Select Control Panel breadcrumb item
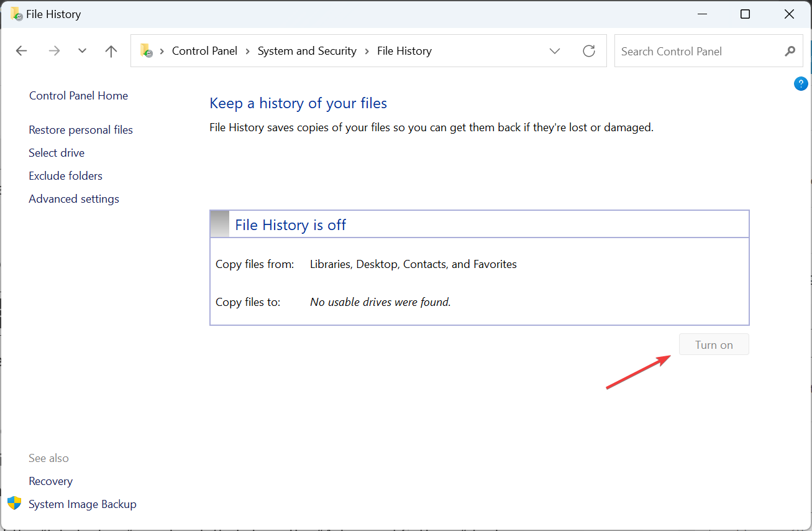 pyautogui.click(x=204, y=51)
